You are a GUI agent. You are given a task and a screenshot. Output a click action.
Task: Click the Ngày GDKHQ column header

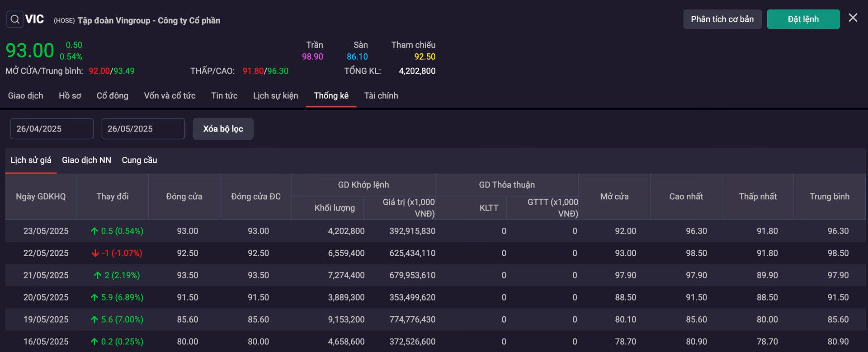[x=41, y=197]
